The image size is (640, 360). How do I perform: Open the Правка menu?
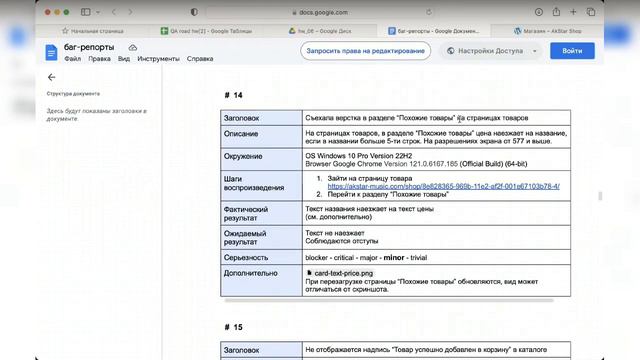99,59
